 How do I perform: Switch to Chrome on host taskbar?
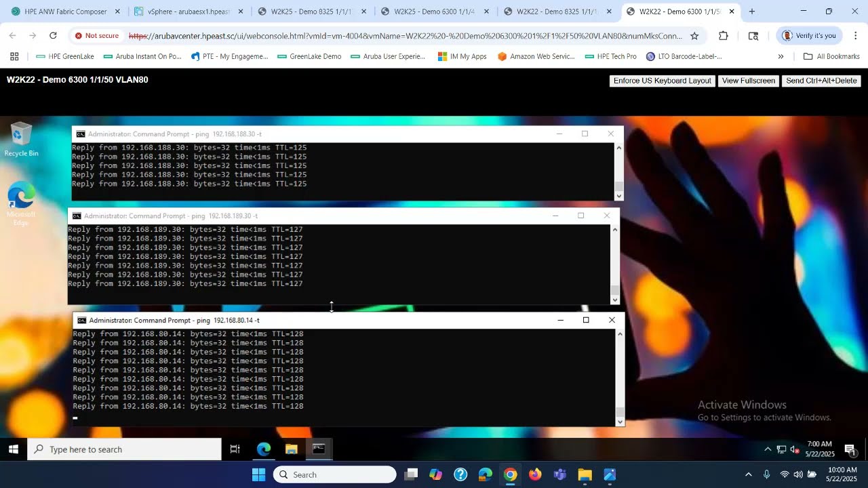[511, 474]
